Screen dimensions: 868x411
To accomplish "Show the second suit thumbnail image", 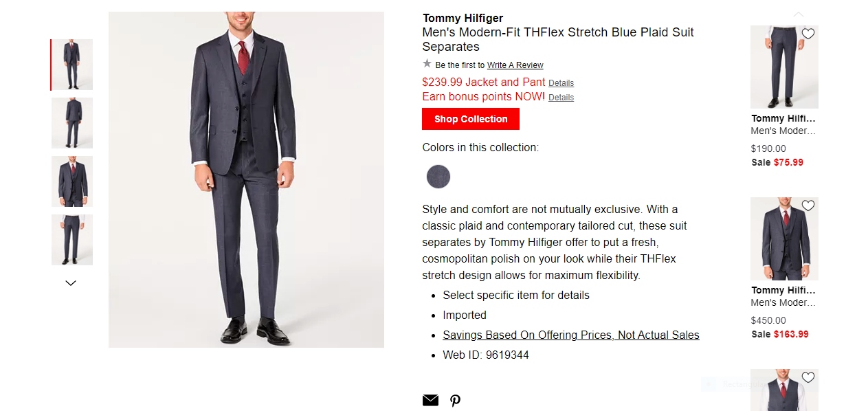I will click(72, 123).
